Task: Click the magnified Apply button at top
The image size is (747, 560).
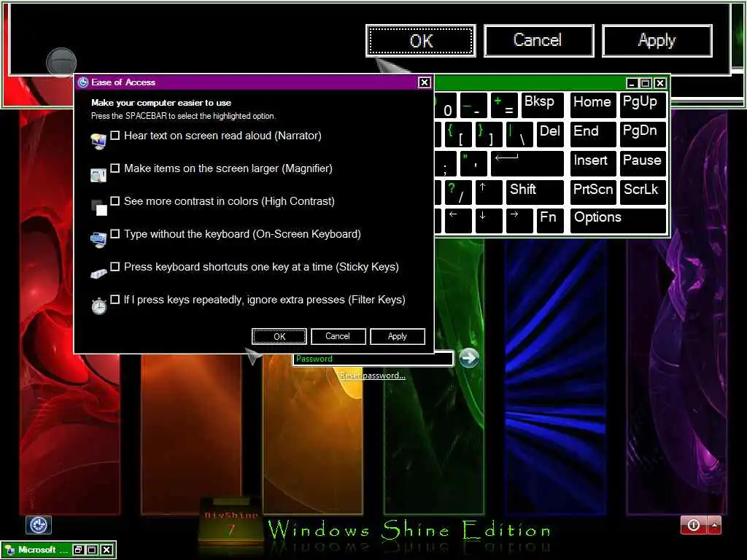Action: point(657,41)
